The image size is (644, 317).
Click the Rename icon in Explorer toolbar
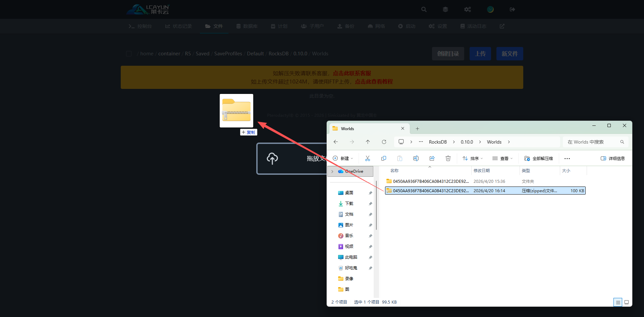(x=416, y=158)
